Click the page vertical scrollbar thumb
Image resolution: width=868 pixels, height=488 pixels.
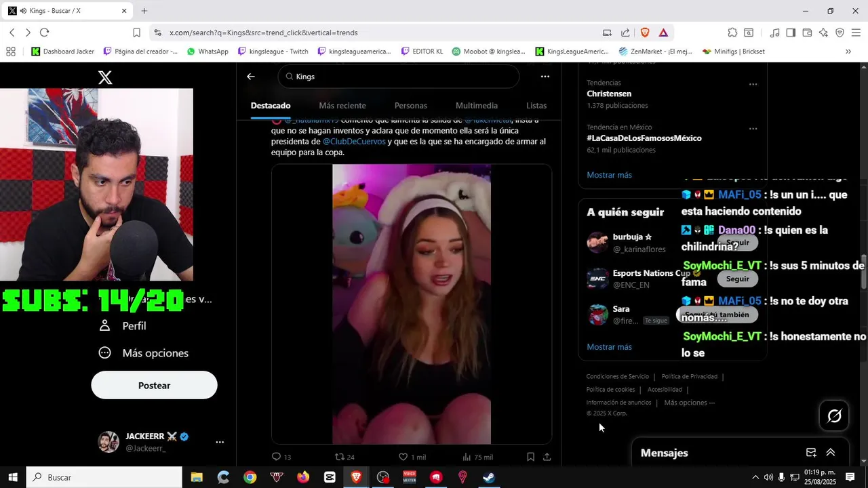[x=863, y=271]
